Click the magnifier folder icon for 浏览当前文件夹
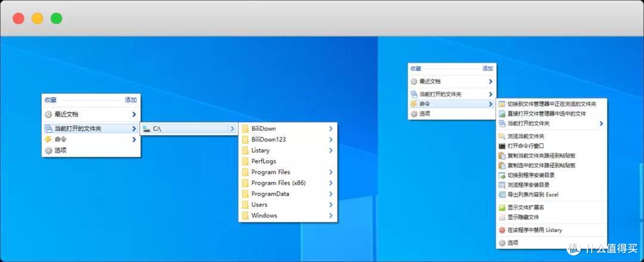Screen dimensions: 644x262 (502, 136)
